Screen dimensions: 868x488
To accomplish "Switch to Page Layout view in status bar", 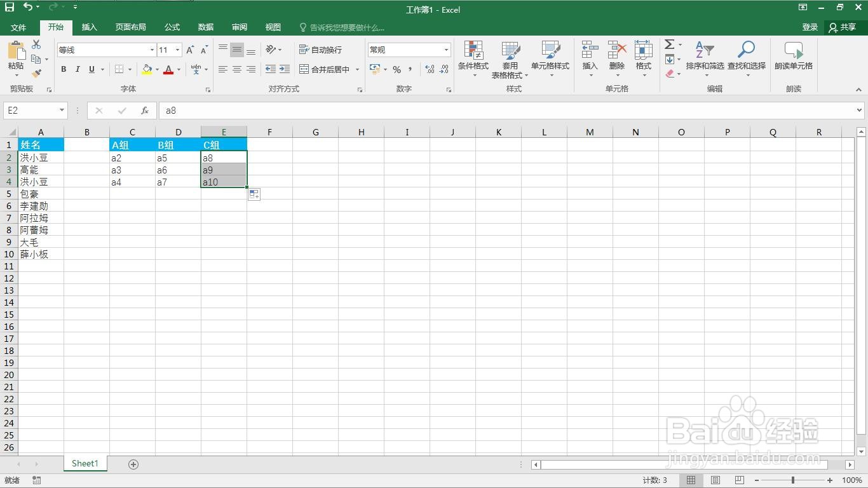I will click(715, 480).
